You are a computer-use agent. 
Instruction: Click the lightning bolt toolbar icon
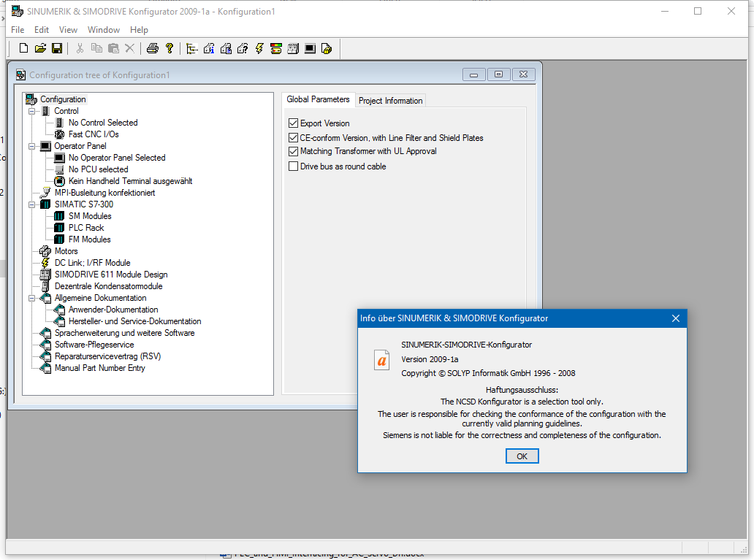point(259,48)
